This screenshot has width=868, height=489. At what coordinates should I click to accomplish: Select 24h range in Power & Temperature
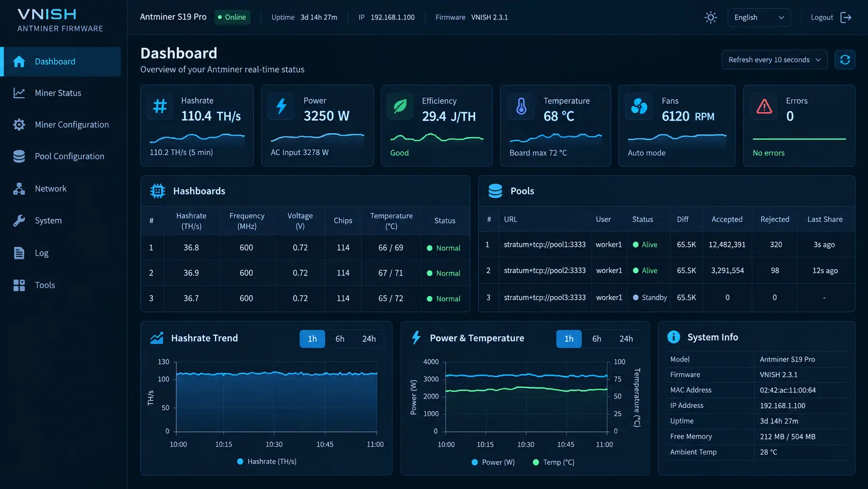[x=626, y=339]
